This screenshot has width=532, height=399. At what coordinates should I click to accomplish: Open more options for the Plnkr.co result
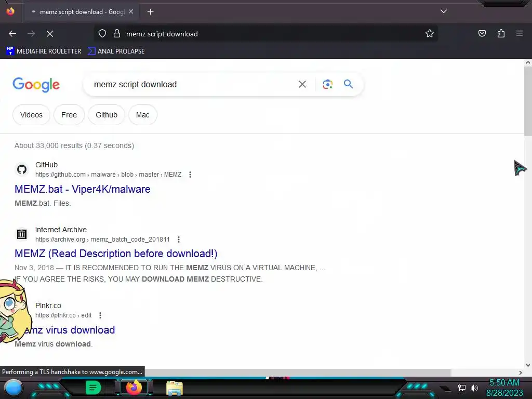coord(100,315)
